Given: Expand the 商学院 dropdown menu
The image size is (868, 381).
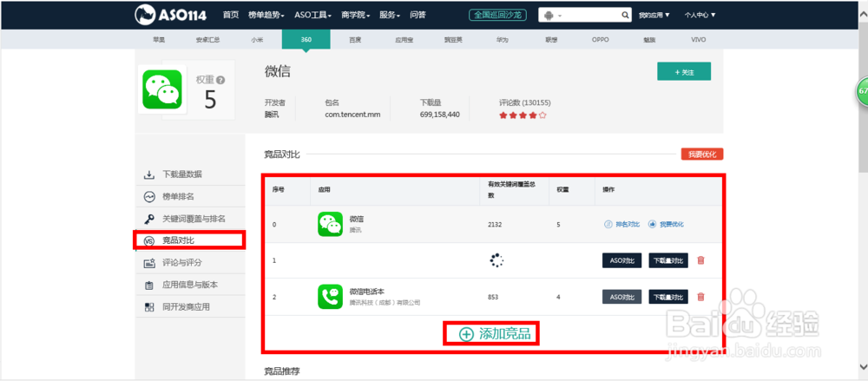Looking at the screenshot, I should [355, 15].
